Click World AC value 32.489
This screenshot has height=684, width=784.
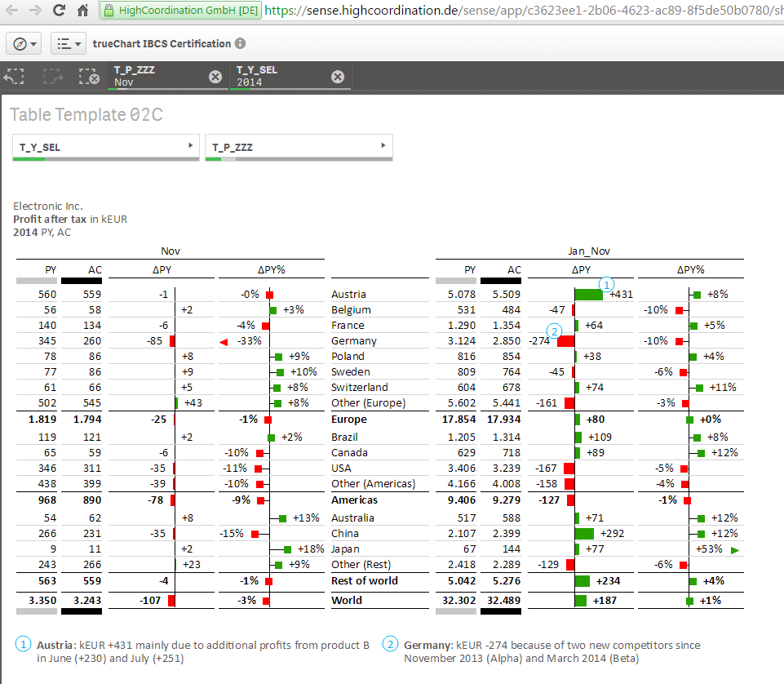[503, 600]
